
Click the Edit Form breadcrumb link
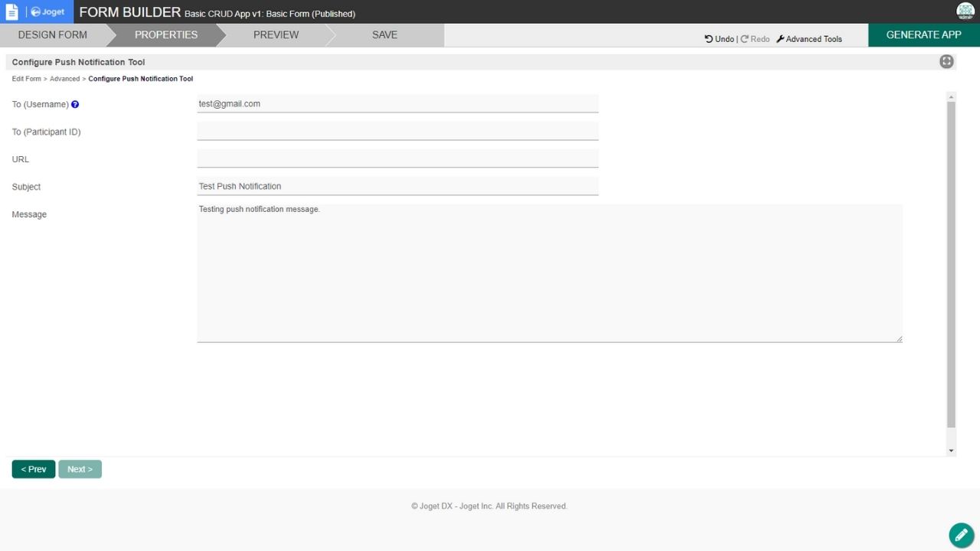point(27,79)
